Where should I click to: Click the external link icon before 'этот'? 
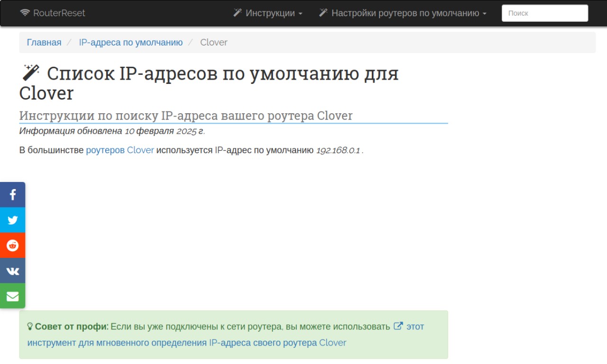click(x=398, y=326)
